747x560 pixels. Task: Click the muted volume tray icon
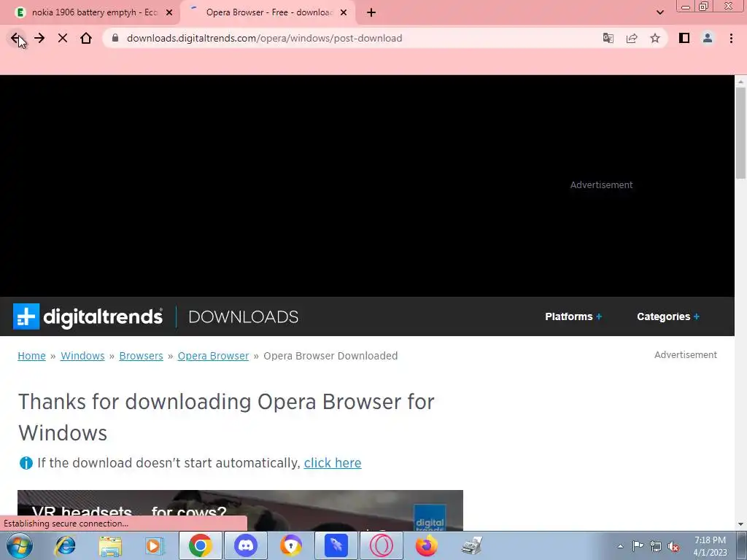[x=673, y=546]
